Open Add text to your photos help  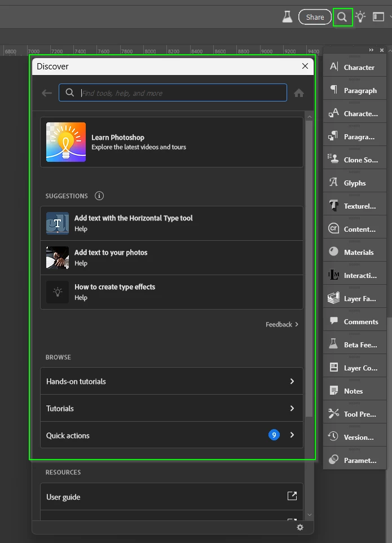172,258
